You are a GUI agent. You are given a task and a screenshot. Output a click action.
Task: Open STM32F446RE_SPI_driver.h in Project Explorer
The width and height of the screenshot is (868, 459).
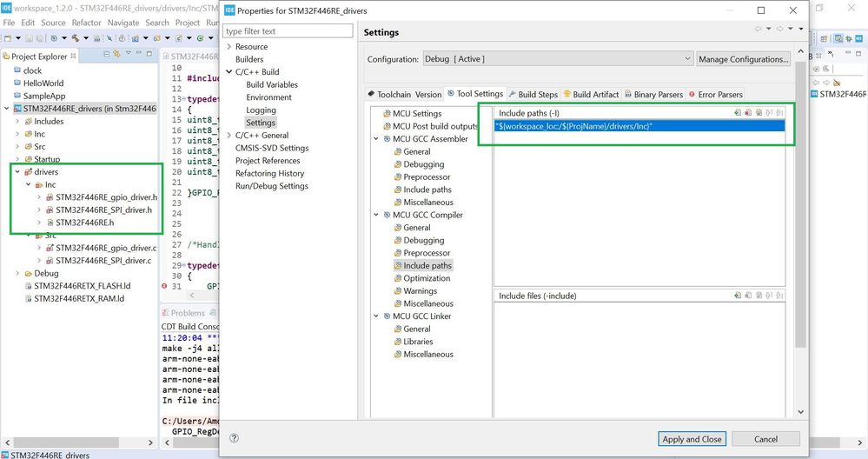tap(103, 210)
